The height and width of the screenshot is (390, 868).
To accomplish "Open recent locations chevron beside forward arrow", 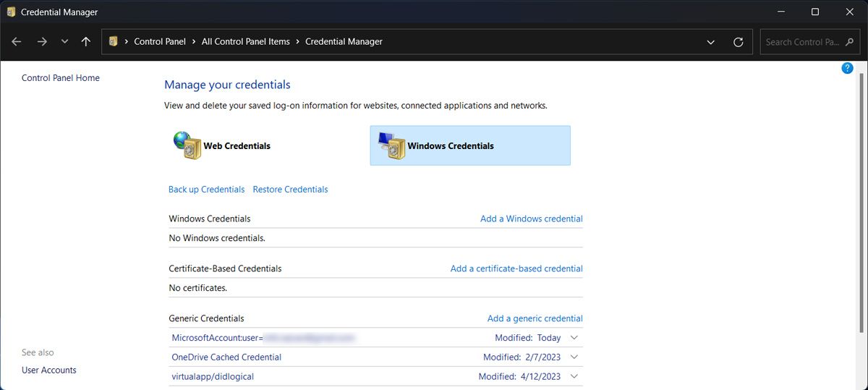I will (64, 42).
